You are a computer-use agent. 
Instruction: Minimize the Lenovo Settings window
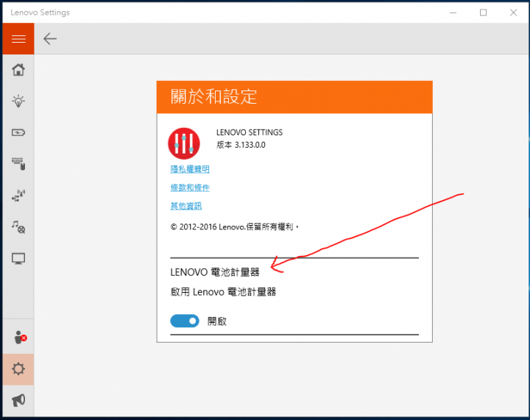tap(453, 13)
